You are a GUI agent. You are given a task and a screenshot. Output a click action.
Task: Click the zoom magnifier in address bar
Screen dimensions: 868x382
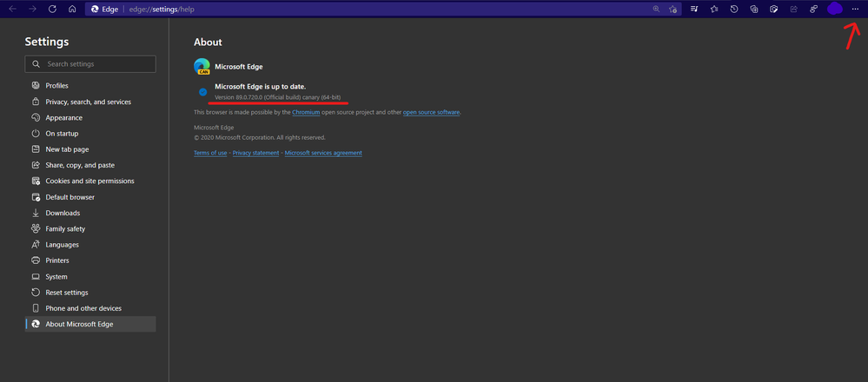point(657,9)
